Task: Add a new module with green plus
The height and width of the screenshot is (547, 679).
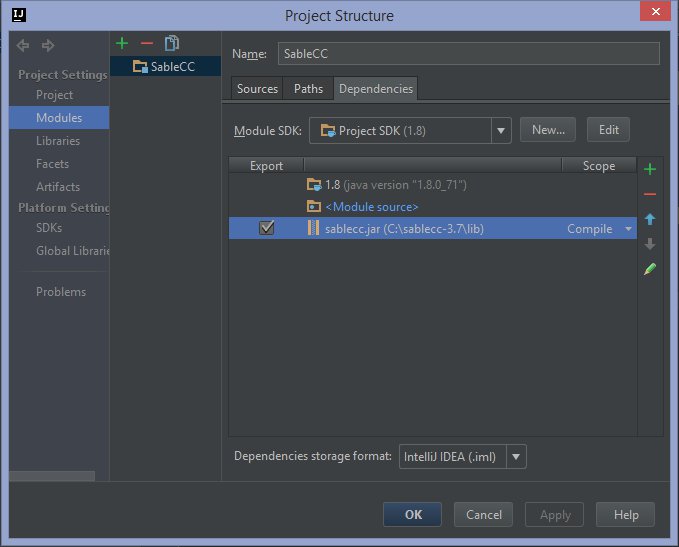Action: tap(122, 43)
